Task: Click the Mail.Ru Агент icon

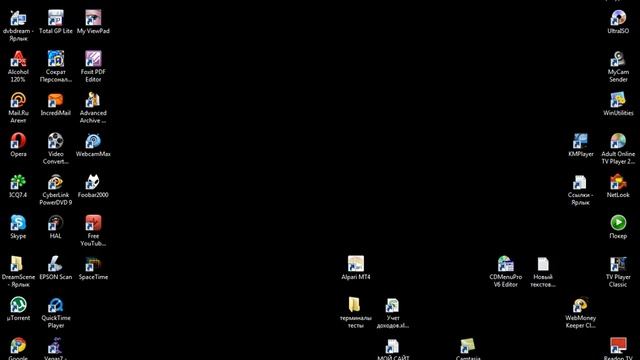Action: tap(18, 100)
